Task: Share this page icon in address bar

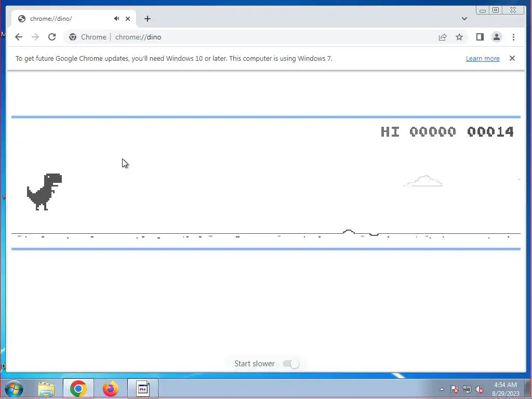Action: 443,37
